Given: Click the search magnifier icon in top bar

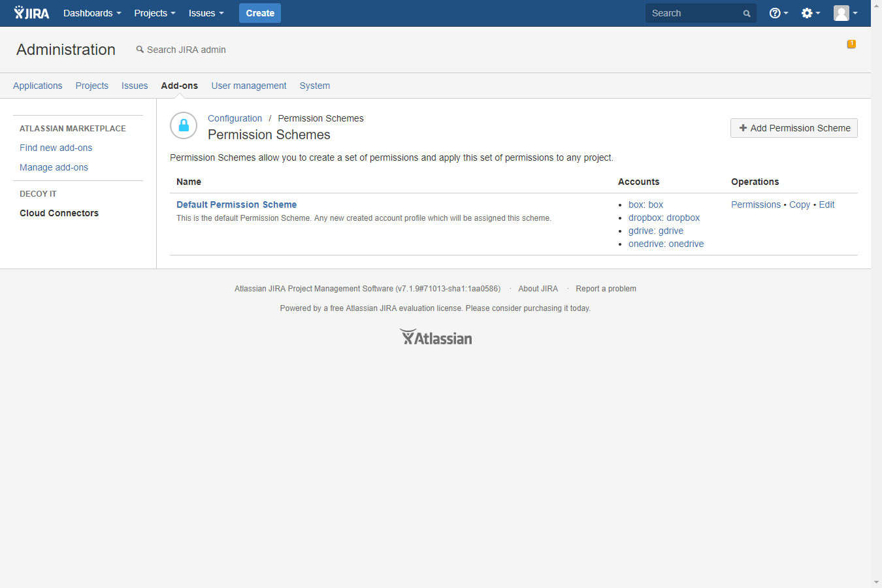Looking at the screenshot, I should (747, 13).
